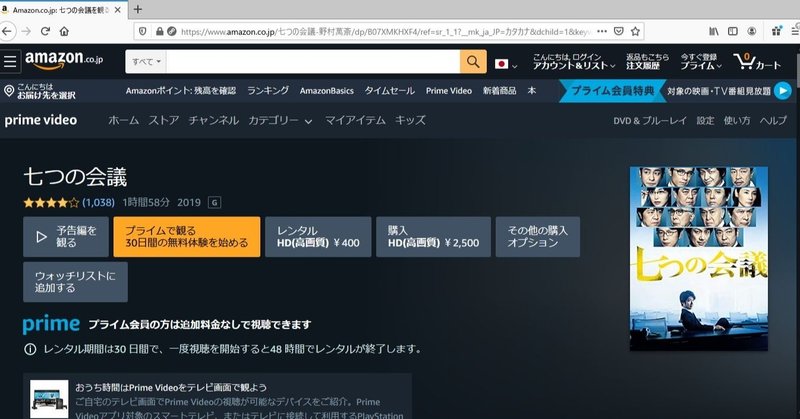Play the trailer 予告編を観る

66,237
